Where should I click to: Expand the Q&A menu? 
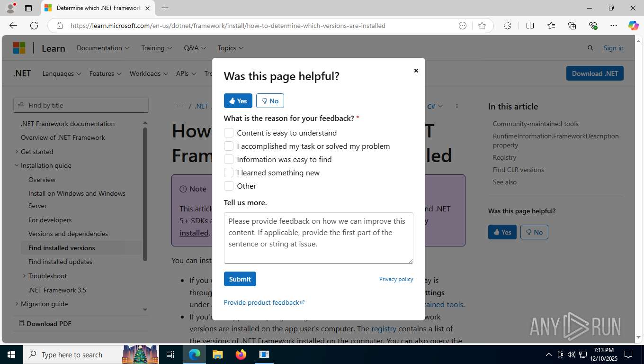(x=195, y=48)
